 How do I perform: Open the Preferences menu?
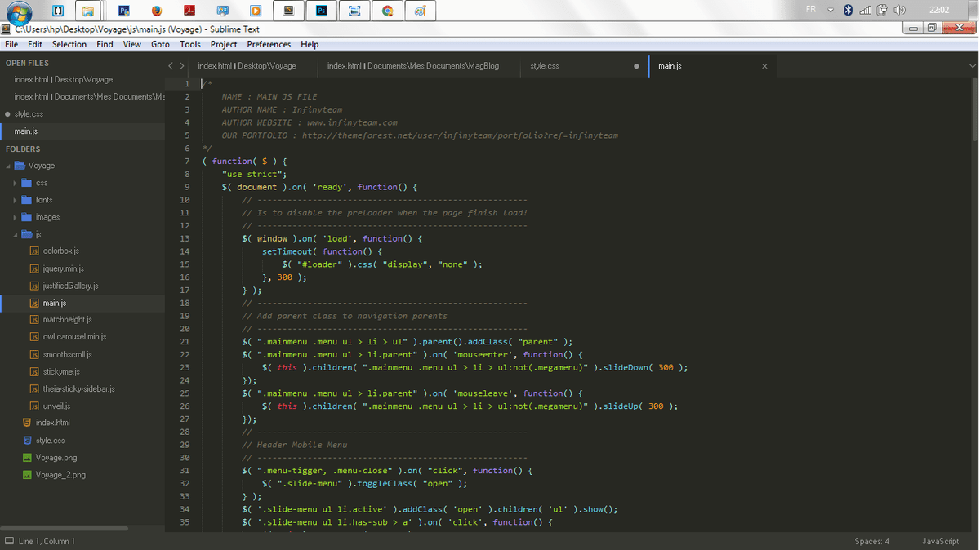click(x=269, y=44)
